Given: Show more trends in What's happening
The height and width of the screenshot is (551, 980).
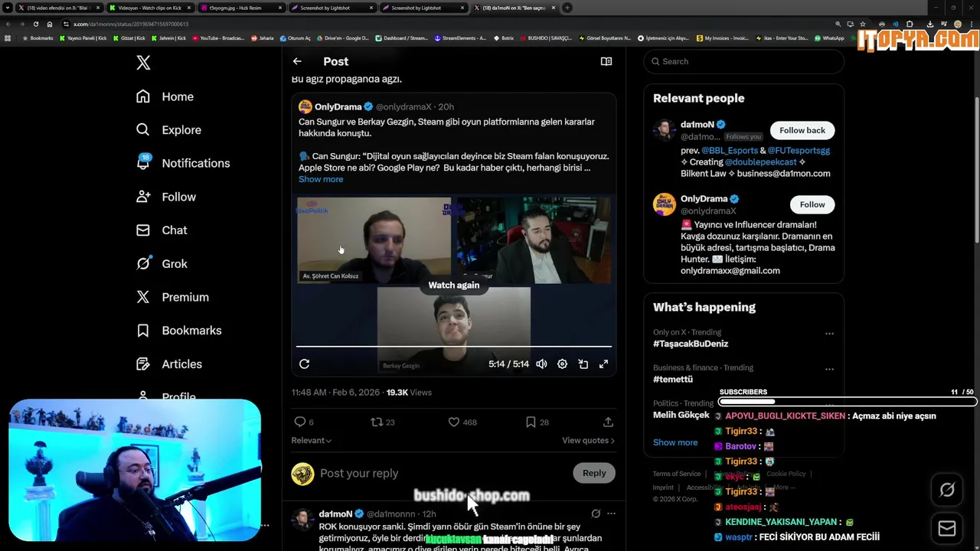Looking at the screenshot, I should [675, 442].
